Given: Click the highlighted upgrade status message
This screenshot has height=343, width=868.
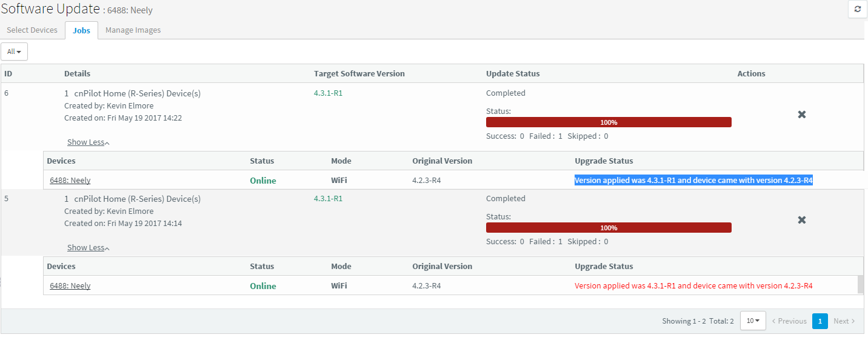Looking at the screenshot, I should click(x=693, y=180).
